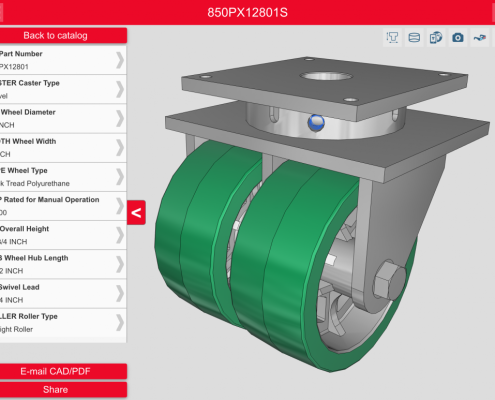
Task: Click the blue grease fitting on caster
Action: (x=316, y=123)
